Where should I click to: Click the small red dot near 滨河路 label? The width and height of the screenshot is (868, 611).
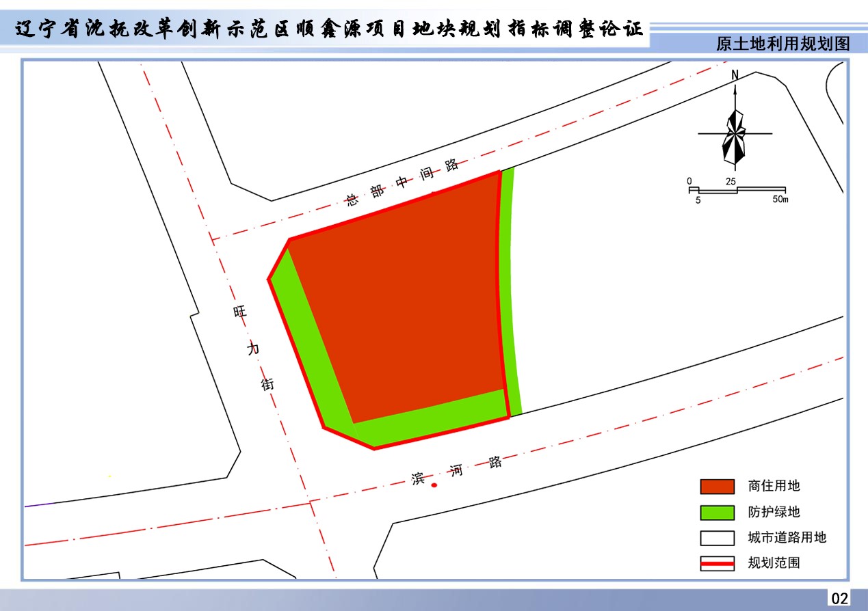[x=434, y=485]
